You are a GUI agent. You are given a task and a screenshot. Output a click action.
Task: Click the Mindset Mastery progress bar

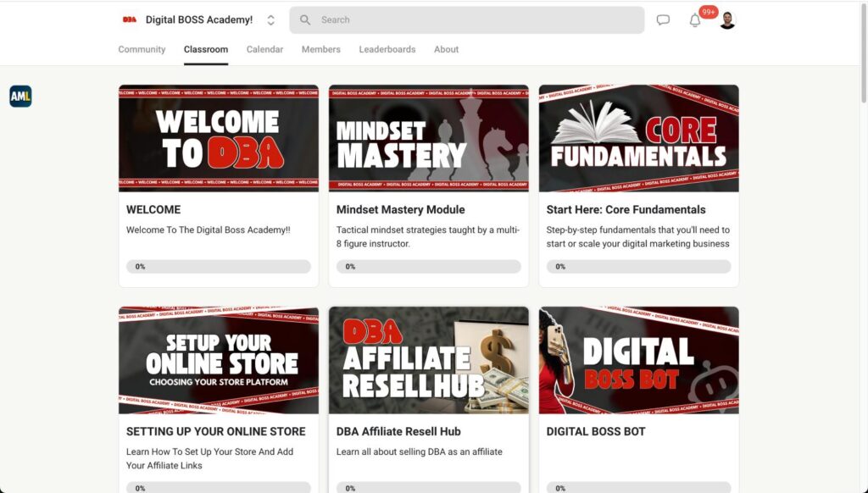click(428, 267)
